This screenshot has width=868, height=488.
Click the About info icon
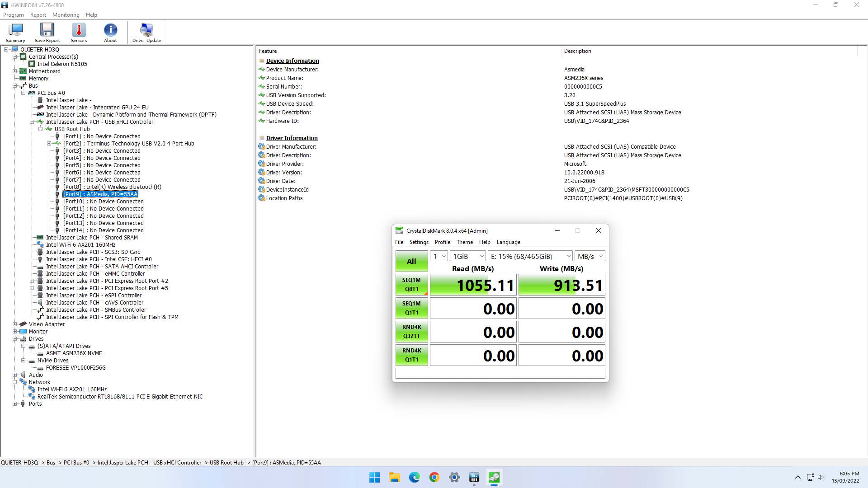[110, 30]
